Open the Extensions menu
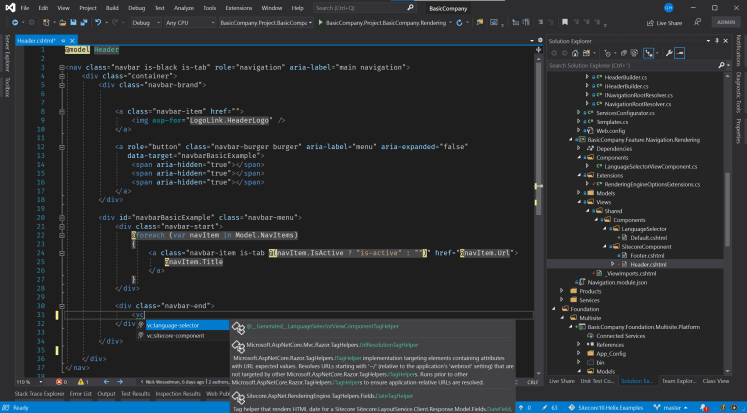The image size is (747, 413). (x=238, y=7)
